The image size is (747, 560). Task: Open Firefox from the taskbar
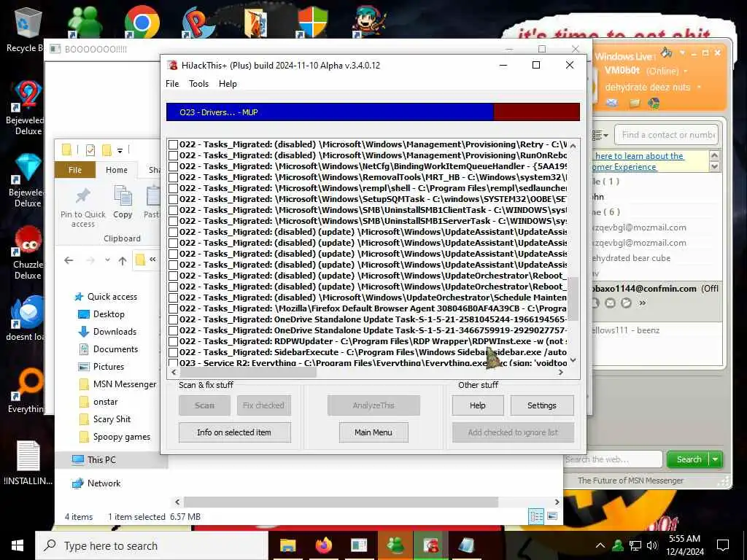pos(323,545)
